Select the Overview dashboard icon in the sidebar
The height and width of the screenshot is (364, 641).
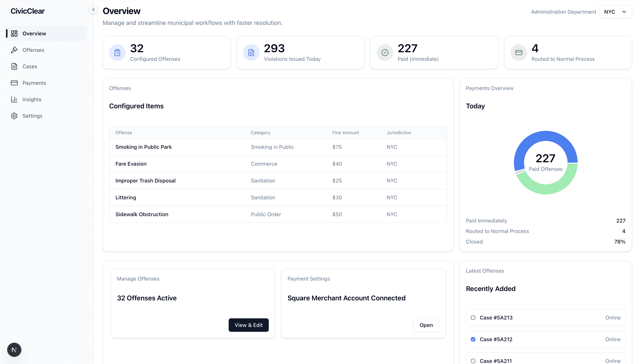(x=14, y=33)
